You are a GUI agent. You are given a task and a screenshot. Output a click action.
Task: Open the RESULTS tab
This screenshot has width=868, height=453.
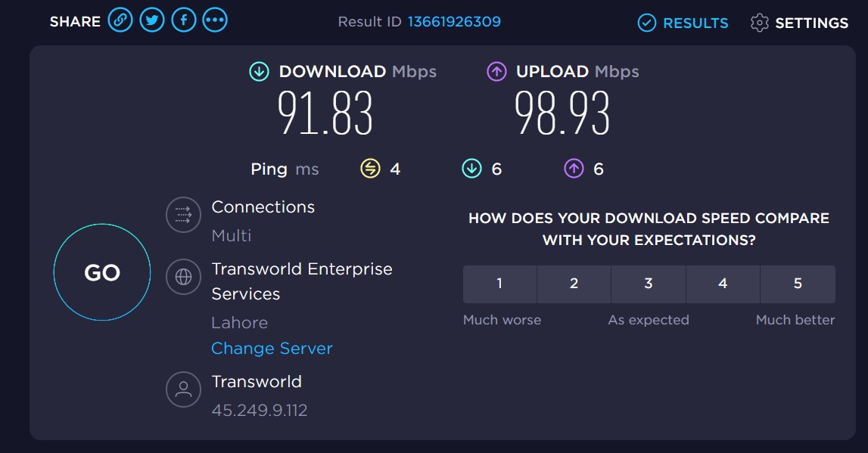click(x=683, y=23)
